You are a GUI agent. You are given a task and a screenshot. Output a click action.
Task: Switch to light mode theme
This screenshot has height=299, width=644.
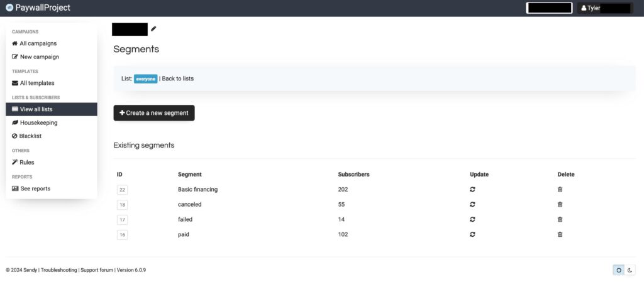click(x=619, y=270)
